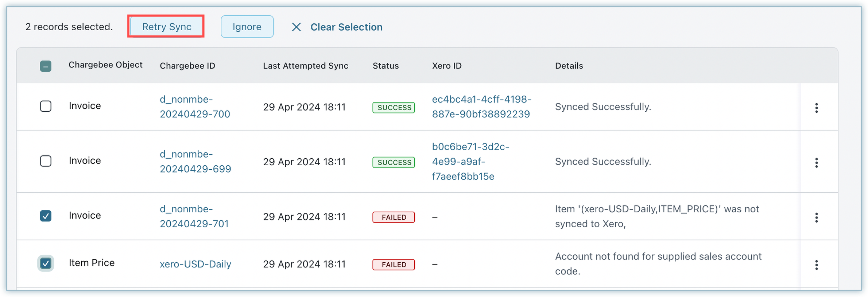Toggle the select-all checkbox in table header
The image size is (868, 297).
coord(46,66)
